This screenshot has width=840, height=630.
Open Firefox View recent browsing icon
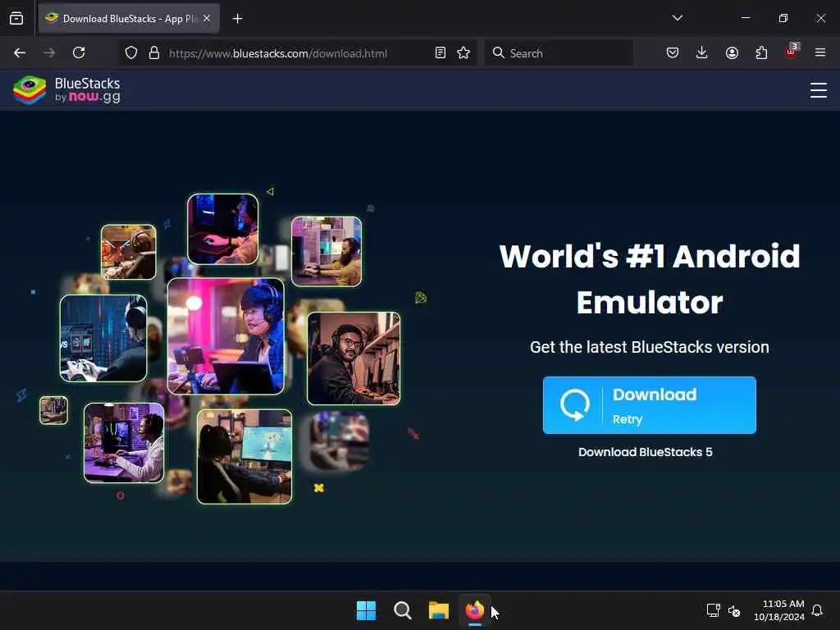[x=16, y=18]
